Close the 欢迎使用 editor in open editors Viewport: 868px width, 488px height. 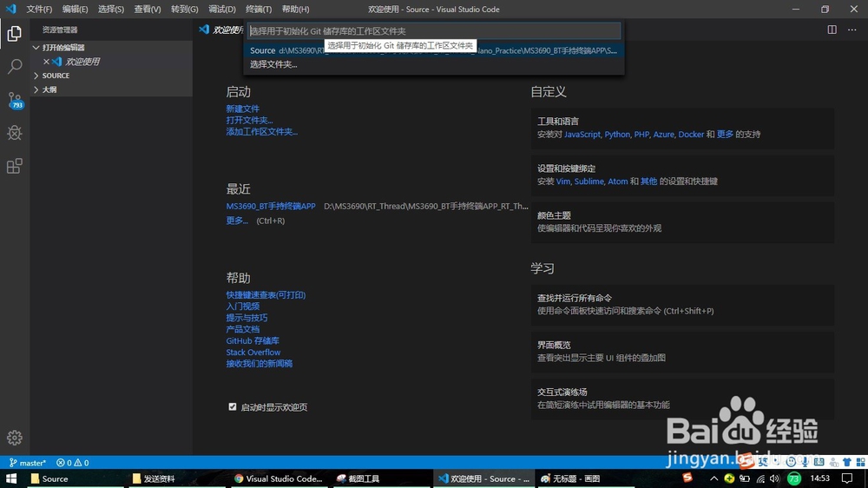(x=47, y=62)
